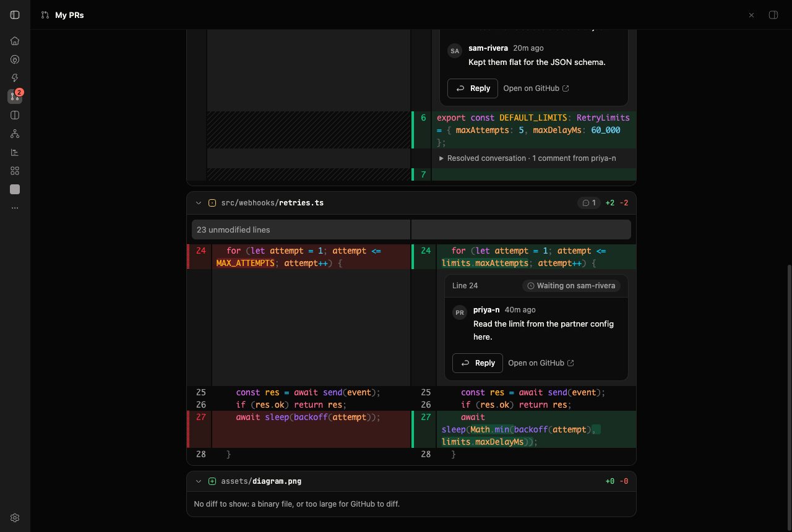Click the 'No diff to show' message
Viewport: 792px width, 532px height.
tap(297, 504)
